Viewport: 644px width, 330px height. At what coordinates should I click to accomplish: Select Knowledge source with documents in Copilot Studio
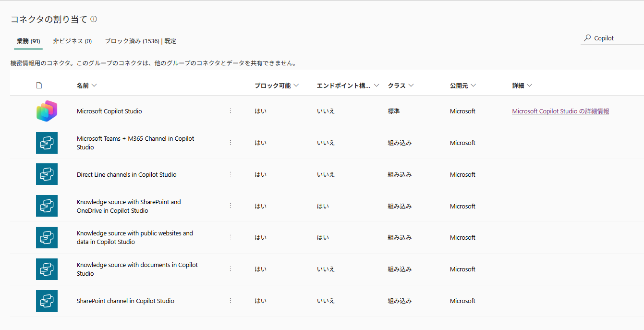point(137,269)
